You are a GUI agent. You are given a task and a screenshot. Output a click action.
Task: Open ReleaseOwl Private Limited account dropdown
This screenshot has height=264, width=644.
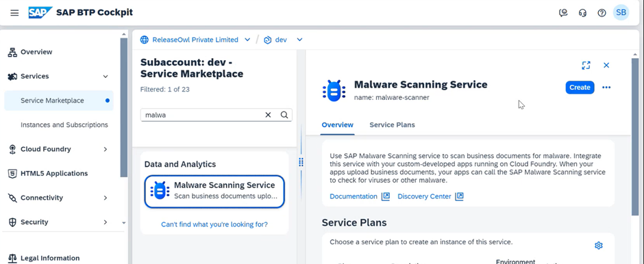pyautogui.click(x=247, y=40)
